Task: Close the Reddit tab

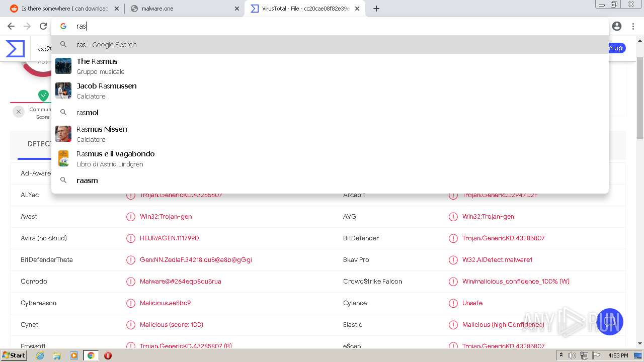Action: [117, 9]
